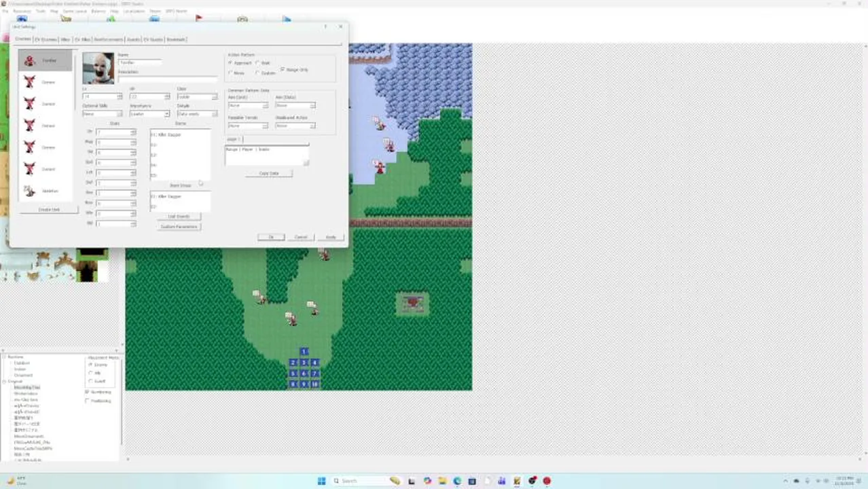Click the Item Drops button

(180, 185)
